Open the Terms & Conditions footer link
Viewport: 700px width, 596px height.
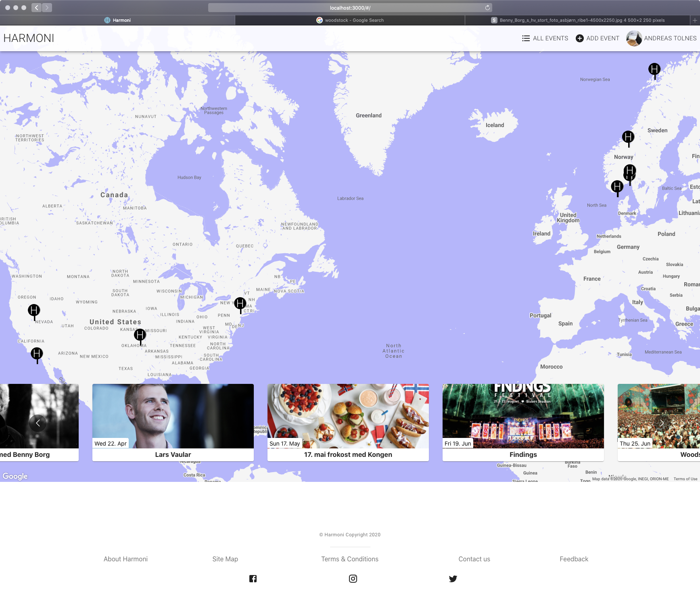[x=350, y=559]
